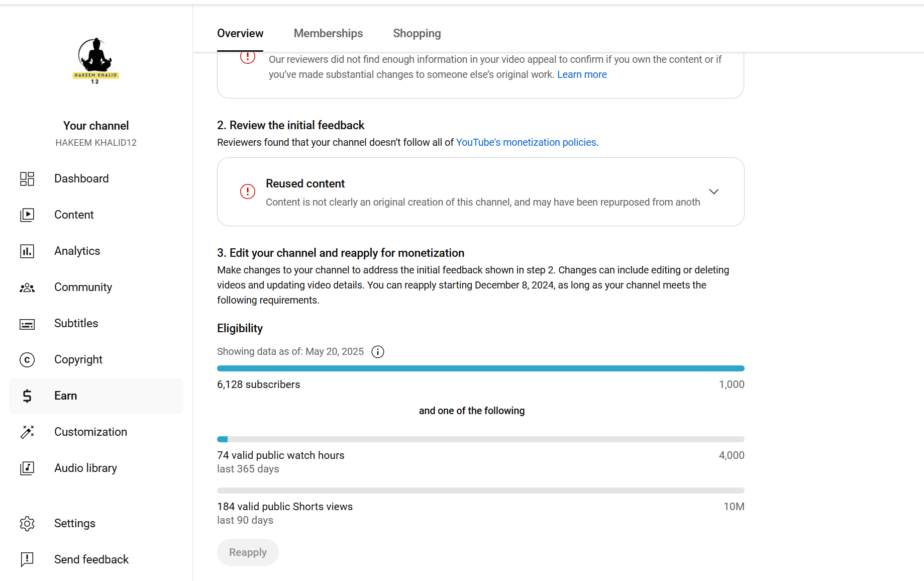Click the Reapply button
924x581 pixels.
(x=248, y=552)
